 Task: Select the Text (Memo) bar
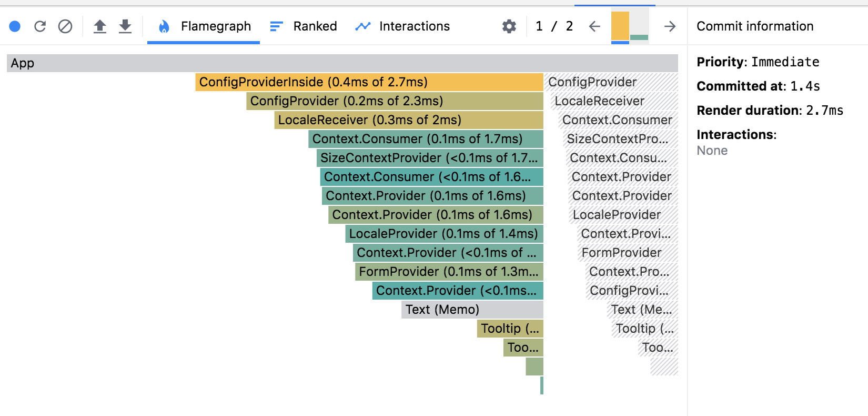[x=472, y=310]
